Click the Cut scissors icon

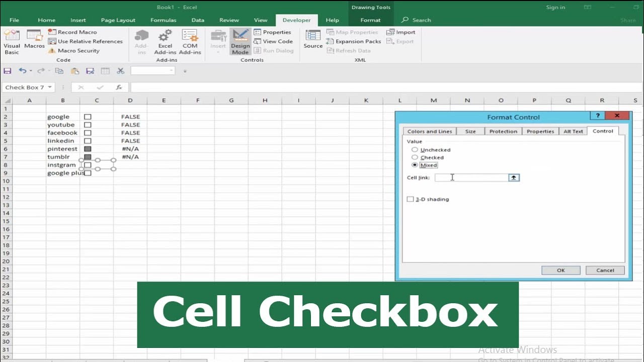pos(120,71)
